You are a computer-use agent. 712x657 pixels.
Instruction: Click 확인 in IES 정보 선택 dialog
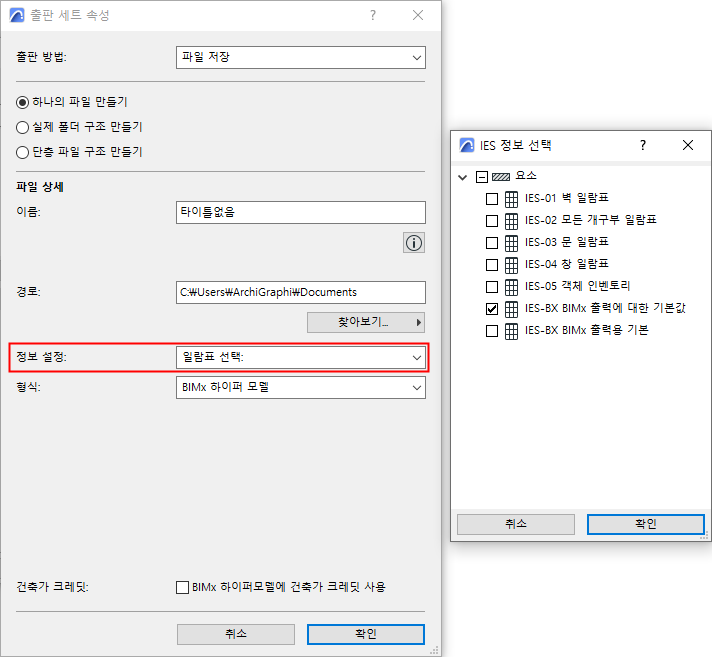click(x=646, y=524)
